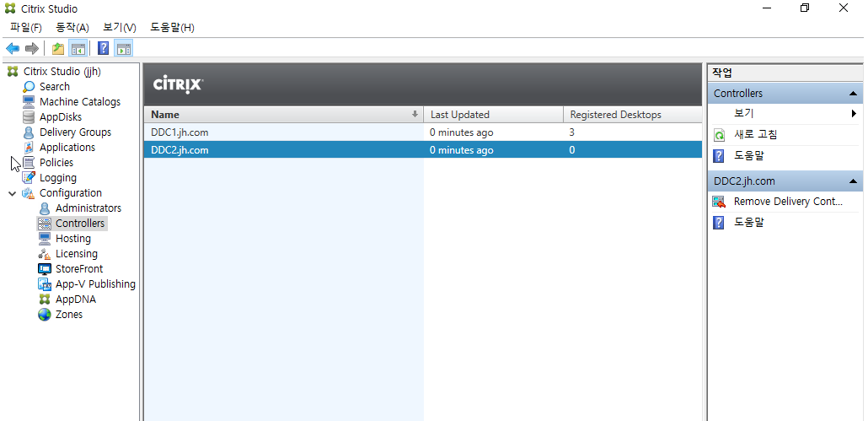Click the help icon under Controllers actions
Image resolution: width=868 pixels, height=421 pixels.
[719, 156]
